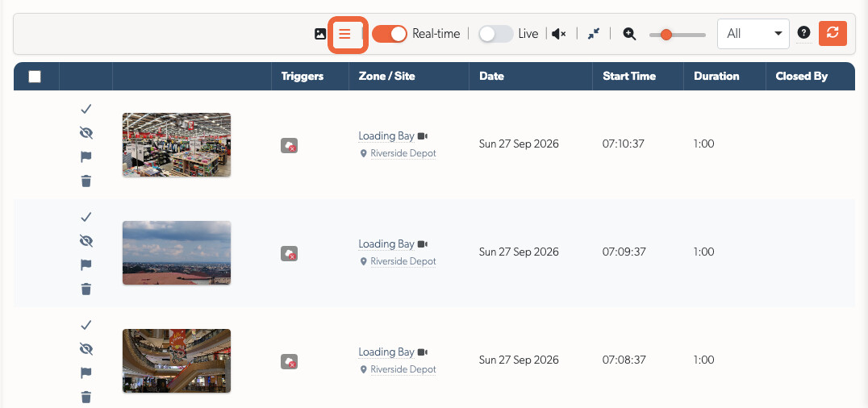Click the date in the 07:10:37 row
The height and width of the screenshot is (408, 868).
point(519,144)
